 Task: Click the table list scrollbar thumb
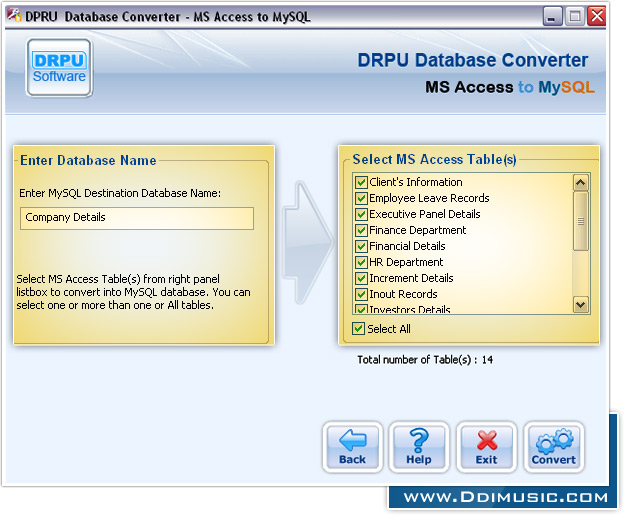(581, 221)
